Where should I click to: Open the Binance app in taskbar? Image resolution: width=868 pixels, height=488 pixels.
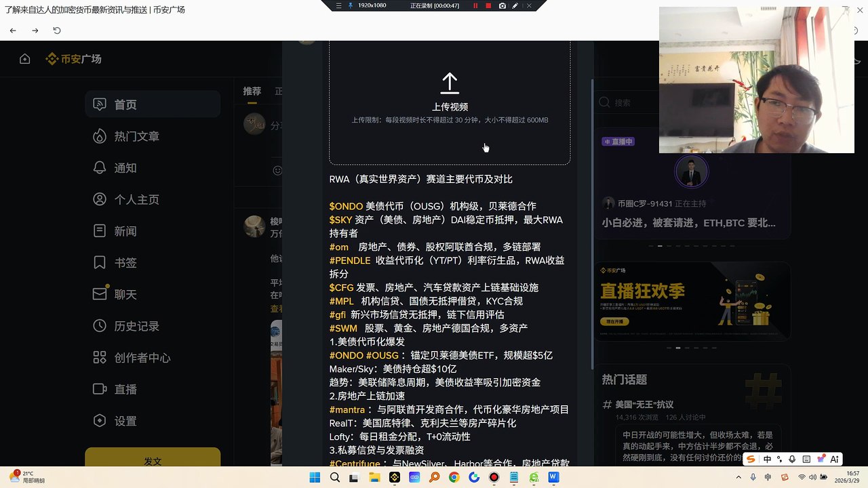[x=394, y=477]
